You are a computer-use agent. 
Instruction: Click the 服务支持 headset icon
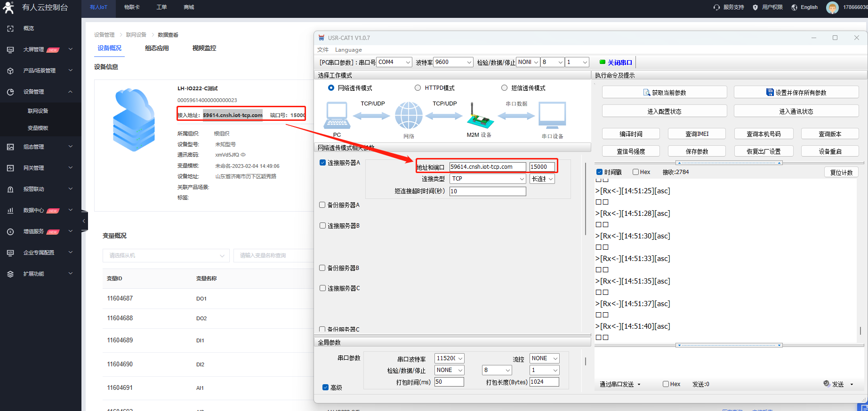[x=716, y=8]
